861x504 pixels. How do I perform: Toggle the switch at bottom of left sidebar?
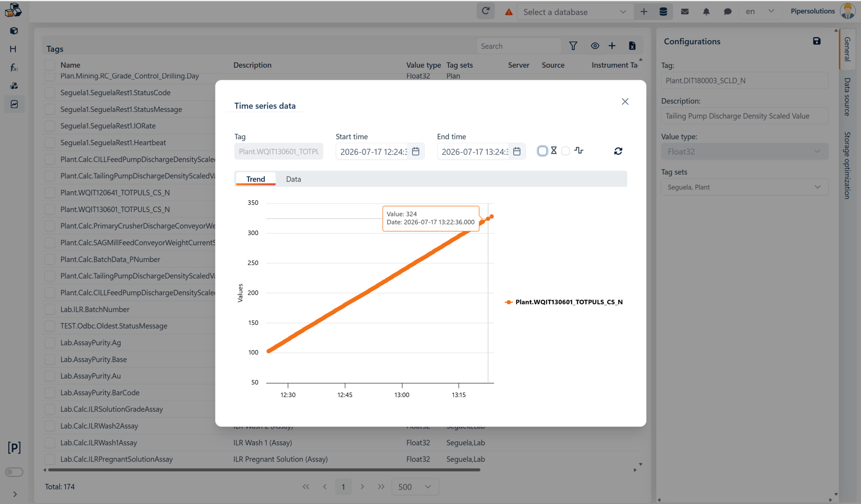14,472
